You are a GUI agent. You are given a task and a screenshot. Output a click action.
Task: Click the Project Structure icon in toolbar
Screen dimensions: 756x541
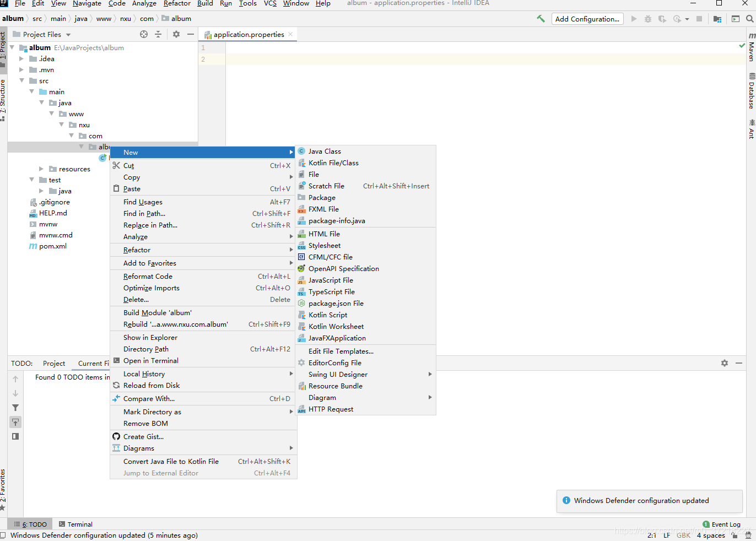[717, 19]
